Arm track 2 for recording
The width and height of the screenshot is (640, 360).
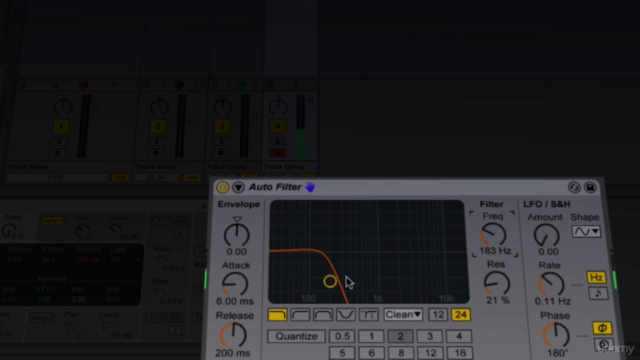[156, 153]
